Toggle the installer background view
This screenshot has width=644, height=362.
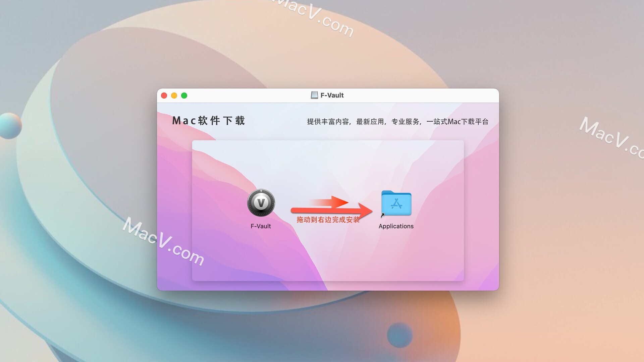coord(328,208)
